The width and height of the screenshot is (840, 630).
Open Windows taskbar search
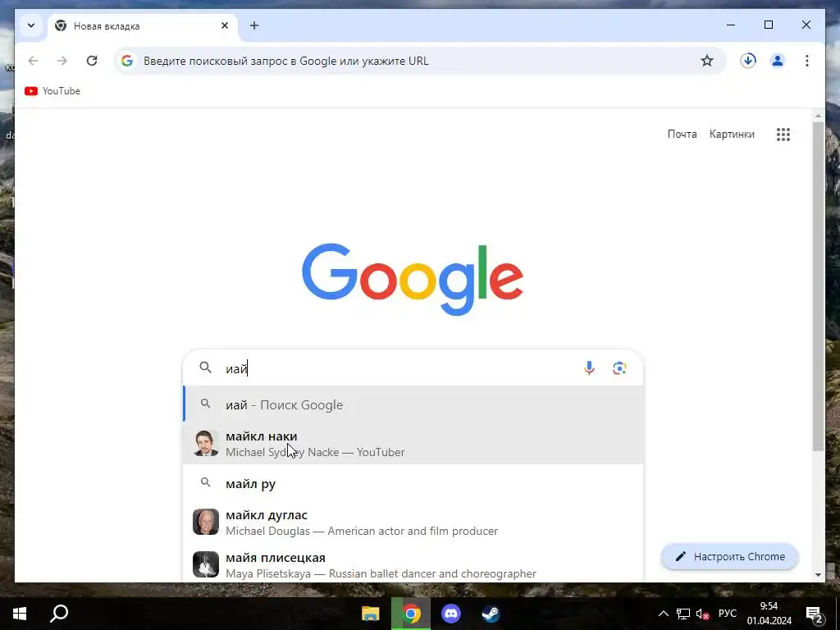[59, 614]
